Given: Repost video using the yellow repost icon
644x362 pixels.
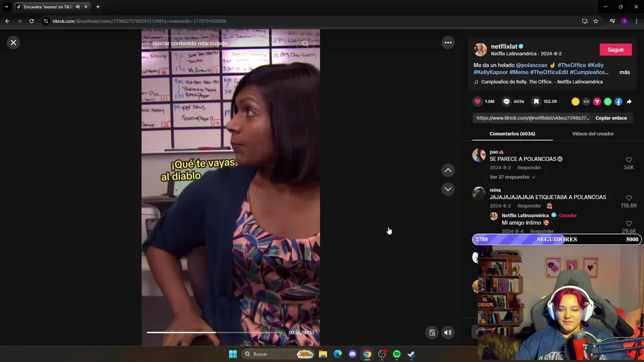Looking at the screenshot, I should [x=575, y=102].
